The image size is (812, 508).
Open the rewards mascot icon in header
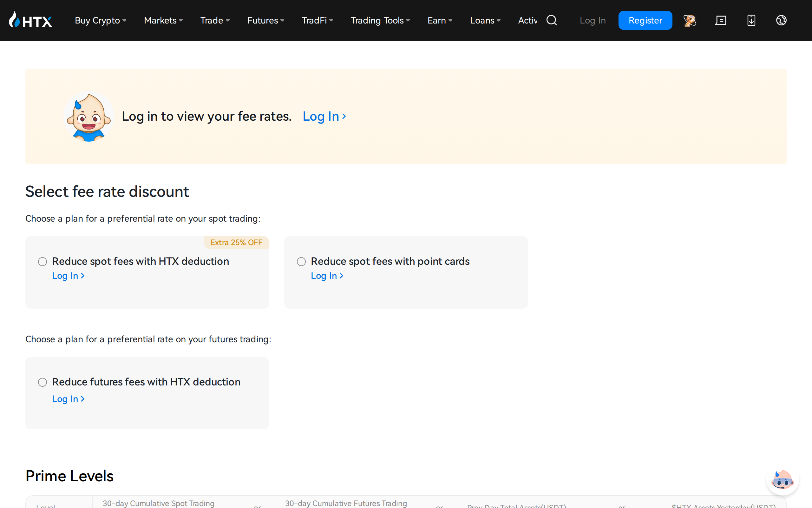point(690,21)
